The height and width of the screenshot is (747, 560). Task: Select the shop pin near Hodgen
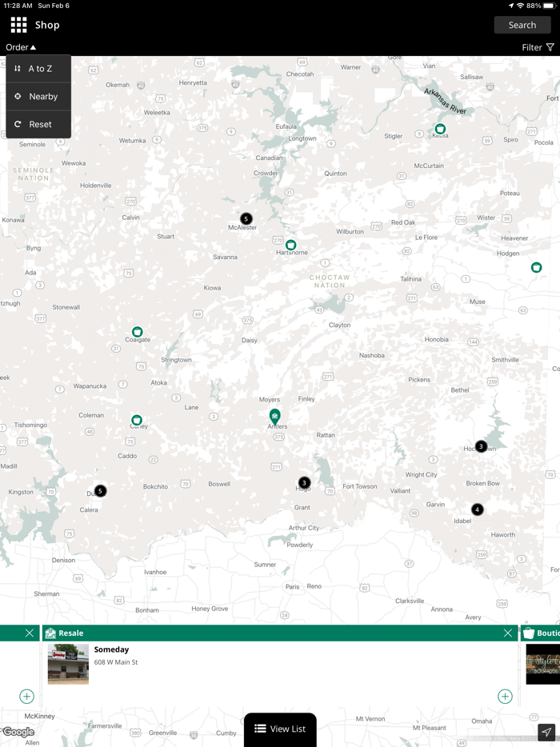pyautogui.click(x=536, y=267)
